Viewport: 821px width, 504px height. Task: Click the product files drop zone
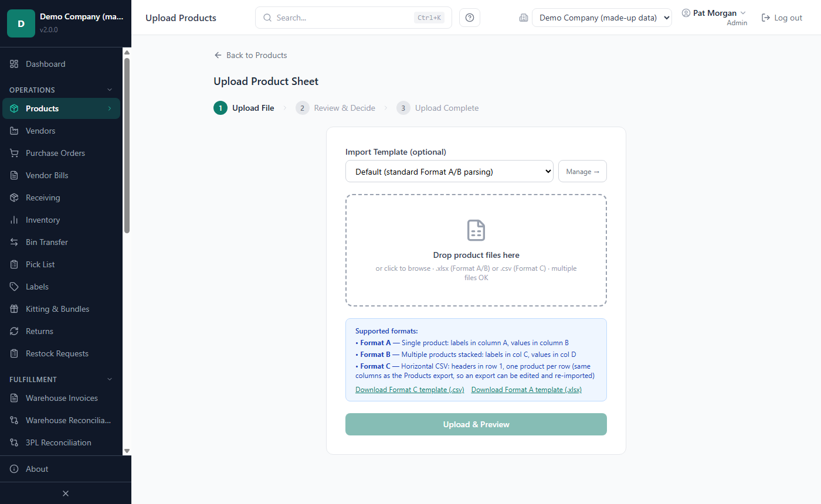(x=476, y=250)
